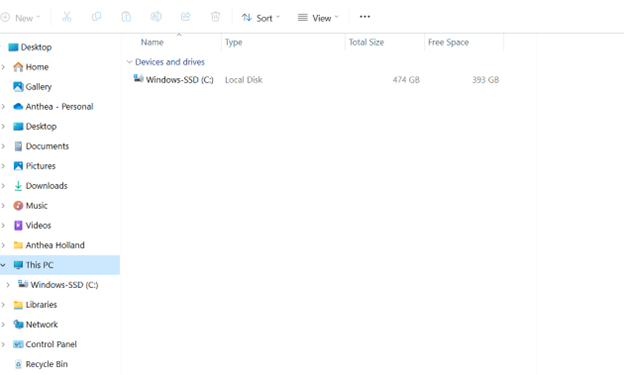Click the Copy icon in toolbar

96,17
